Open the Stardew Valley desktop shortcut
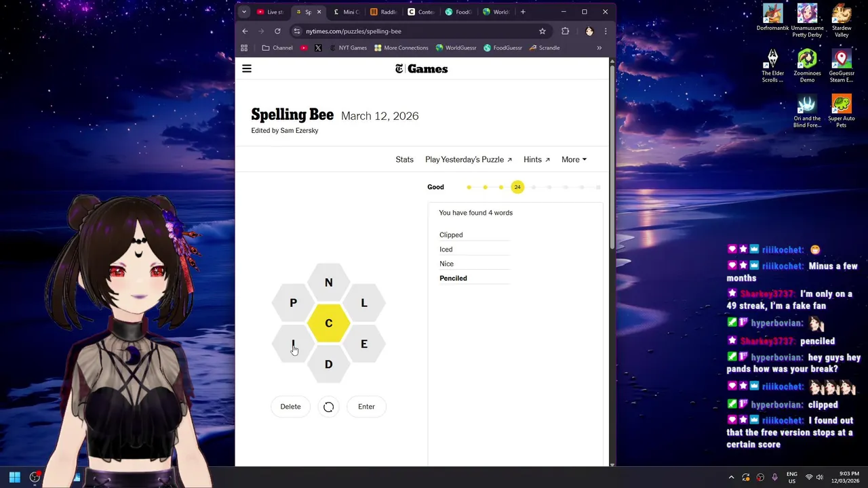 pyautogui.click(x=842, y=20)
